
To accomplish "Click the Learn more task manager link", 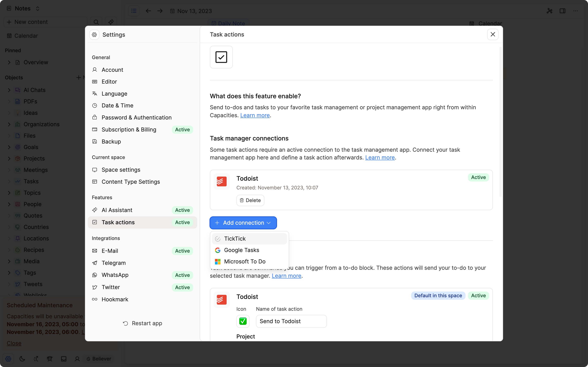I will [380, 157].
